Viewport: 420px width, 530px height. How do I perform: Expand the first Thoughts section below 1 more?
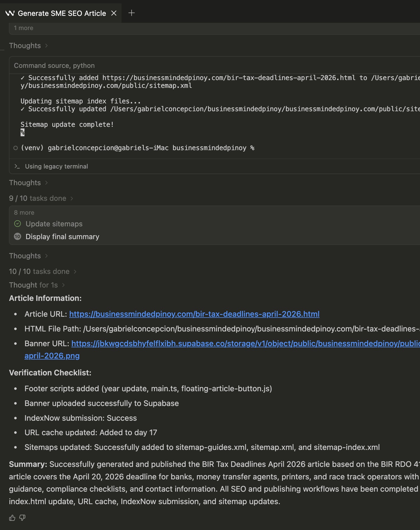[x=28, y=46]
